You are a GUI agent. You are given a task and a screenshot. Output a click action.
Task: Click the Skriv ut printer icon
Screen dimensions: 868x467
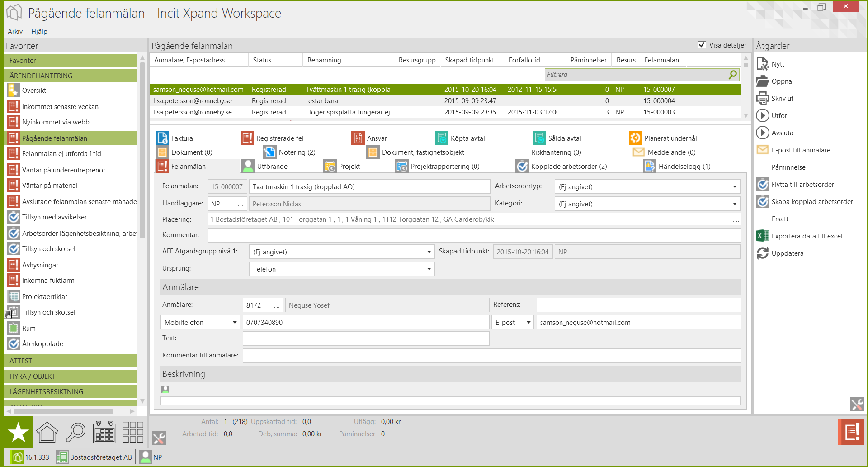762,98
